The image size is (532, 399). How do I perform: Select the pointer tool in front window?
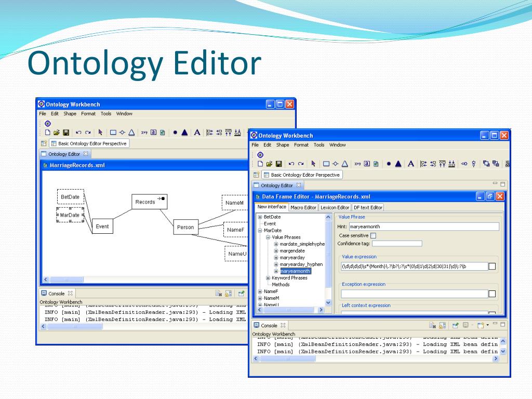tap(313, 164)
